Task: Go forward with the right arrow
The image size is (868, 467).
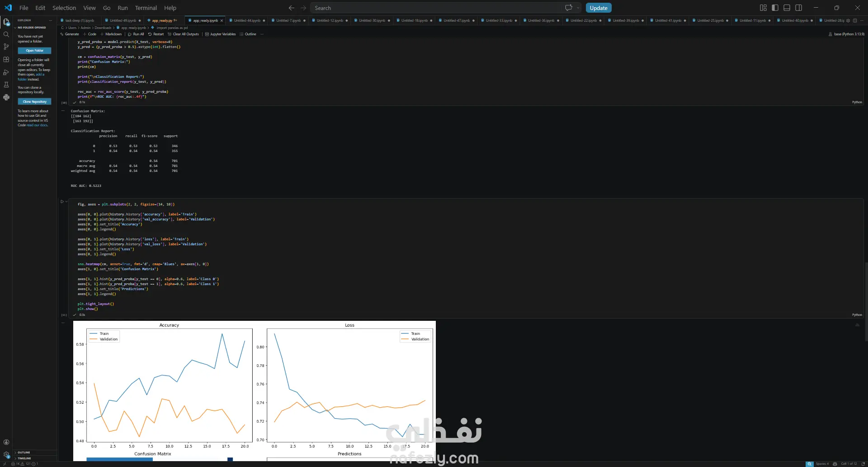Action: pyautogui.click(x=303, y=8)
